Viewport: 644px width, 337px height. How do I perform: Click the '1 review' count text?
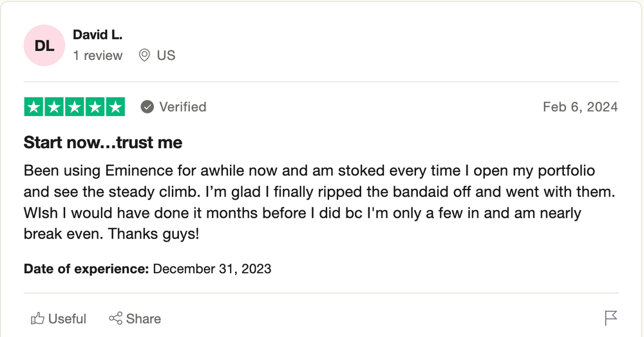pyautogui.click(x=97, y=55)
